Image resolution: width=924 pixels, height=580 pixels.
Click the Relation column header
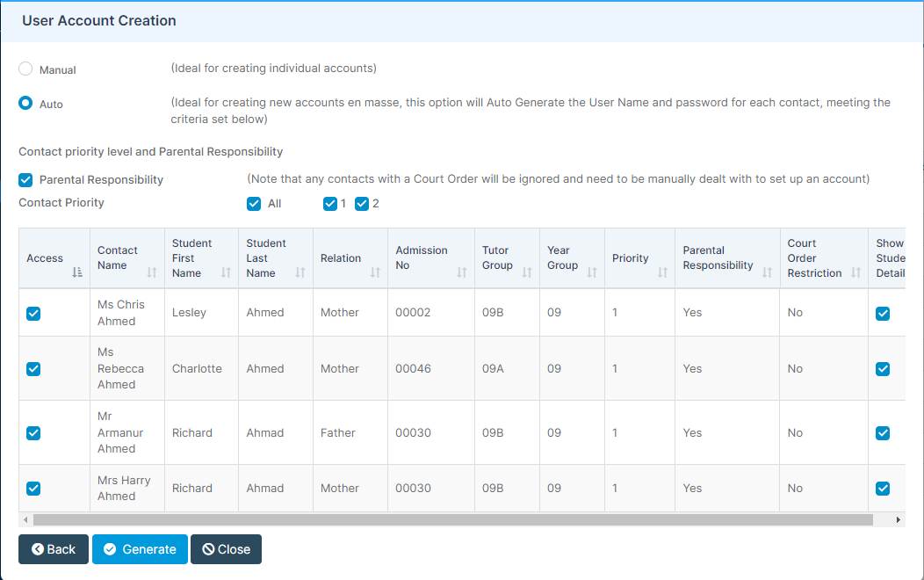click(350, 258)
